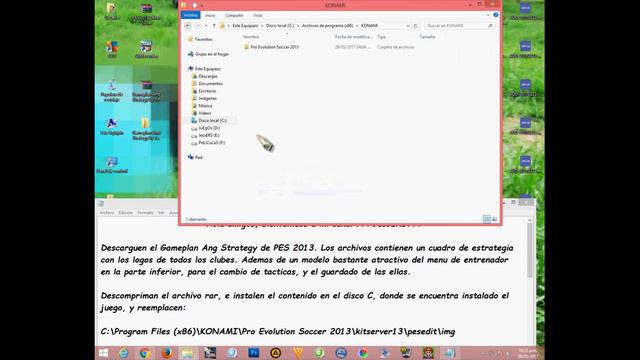Click the black and yellow triangle taskbar icon

point(276,353)
